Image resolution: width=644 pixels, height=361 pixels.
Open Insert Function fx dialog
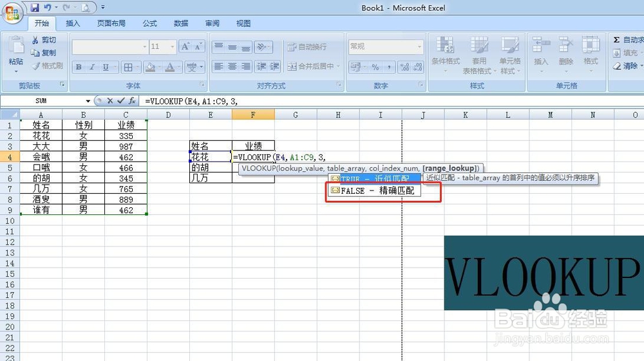point(132,100)
